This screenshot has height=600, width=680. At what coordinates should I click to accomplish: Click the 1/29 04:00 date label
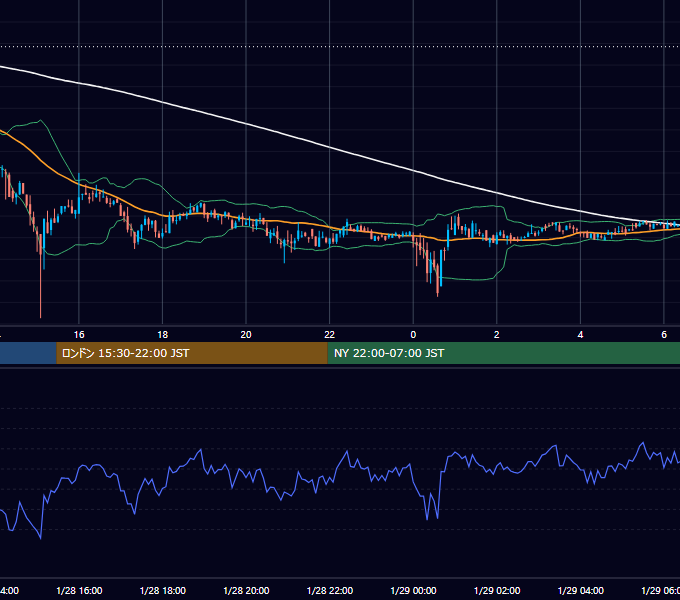coord(581,590)
